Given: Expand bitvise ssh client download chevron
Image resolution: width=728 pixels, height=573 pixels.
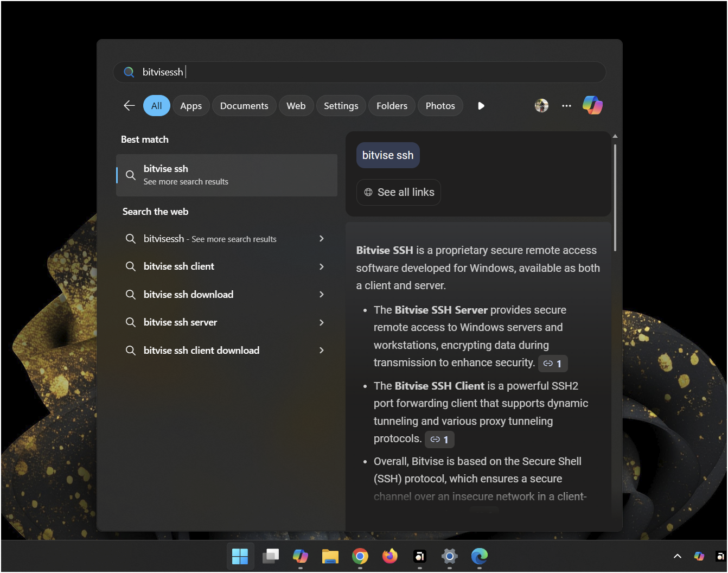Looking at the screenshot, I should 322,351.
